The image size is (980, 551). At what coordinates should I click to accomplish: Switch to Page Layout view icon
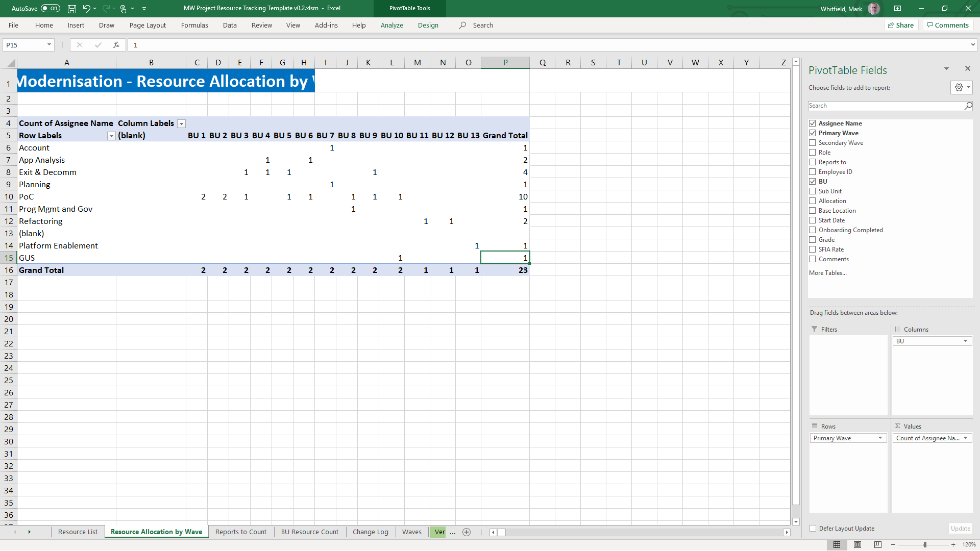click(x=857, y=544)
